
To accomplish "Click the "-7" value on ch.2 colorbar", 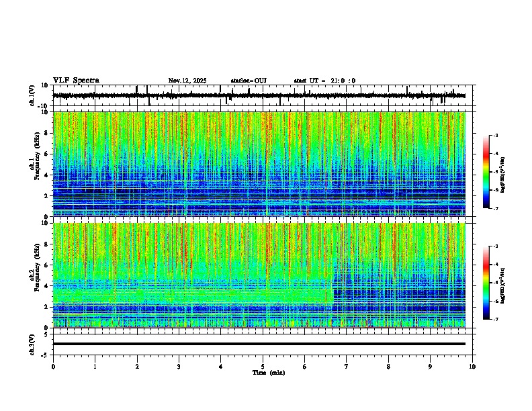I will pyautogui.click(x=496, y=319).
